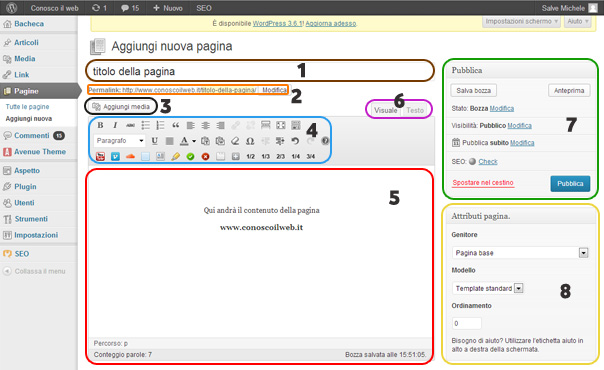Screen dimensions: 604x370
Task: Paste as plain text
Action: coord(205,141)
